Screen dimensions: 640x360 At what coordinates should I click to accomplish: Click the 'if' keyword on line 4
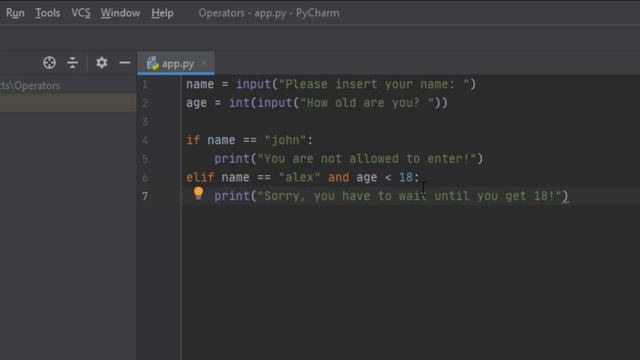193,140
